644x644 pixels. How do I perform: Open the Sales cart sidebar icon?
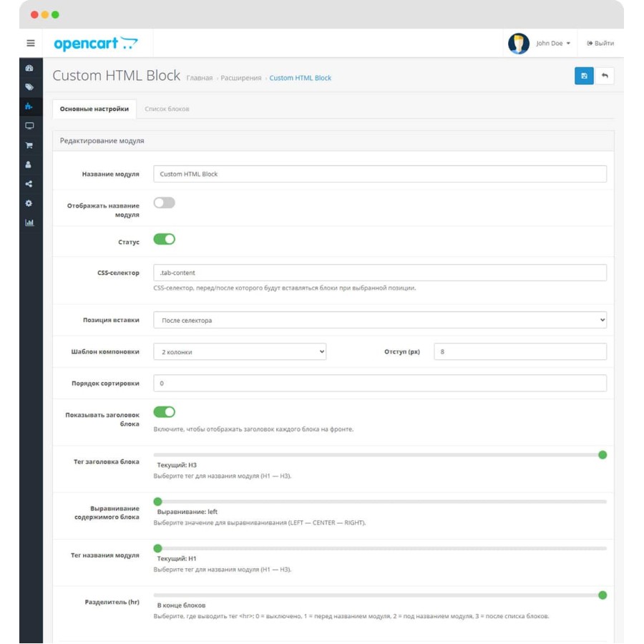29,145
